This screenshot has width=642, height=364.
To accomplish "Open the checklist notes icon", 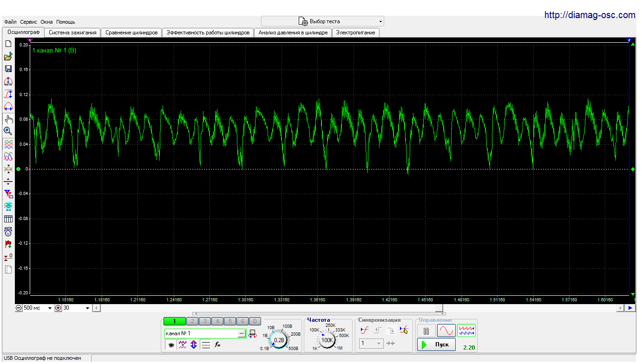I will click(x=8, y=269).
